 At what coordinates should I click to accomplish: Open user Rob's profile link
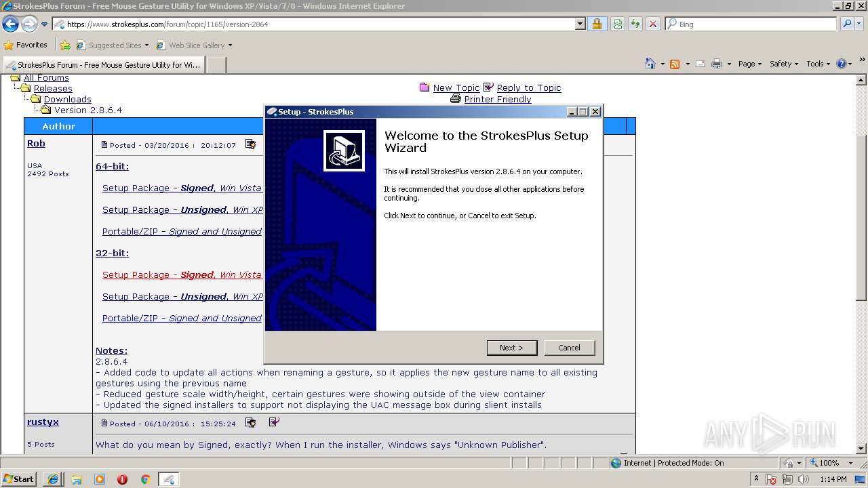click(36, 143)
